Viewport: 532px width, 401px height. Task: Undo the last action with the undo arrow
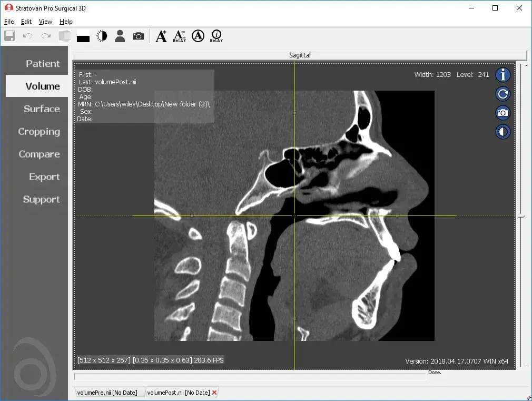click(x=26, y=36)
